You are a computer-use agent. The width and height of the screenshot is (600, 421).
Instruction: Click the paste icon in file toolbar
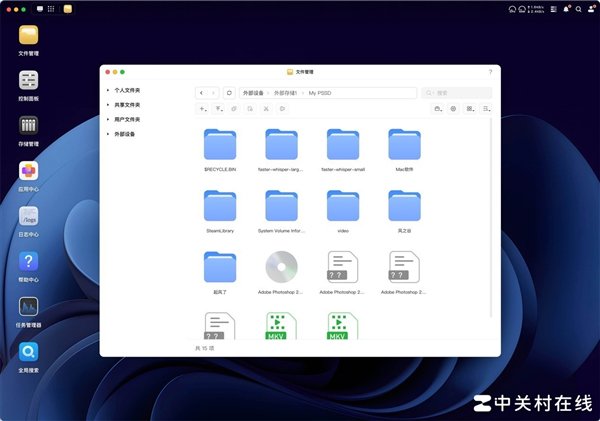pyautogui.click(x=250, y=109)
